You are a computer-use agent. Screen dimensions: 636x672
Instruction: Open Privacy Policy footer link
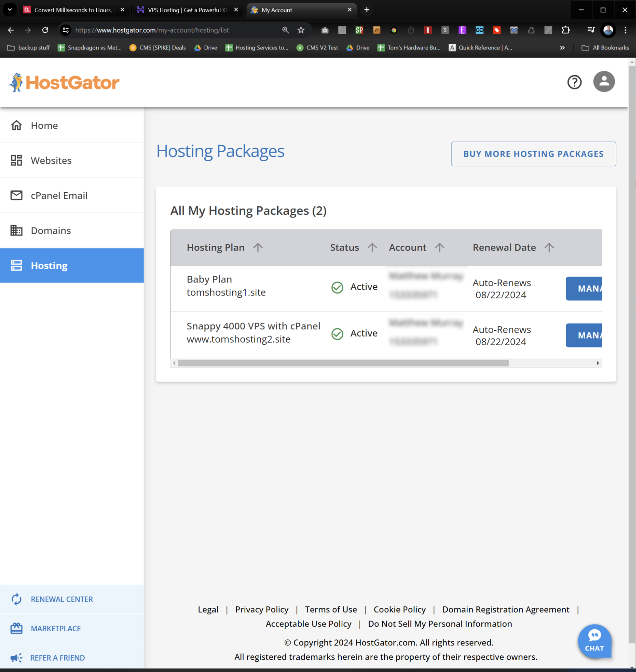[x=262, y=609]
